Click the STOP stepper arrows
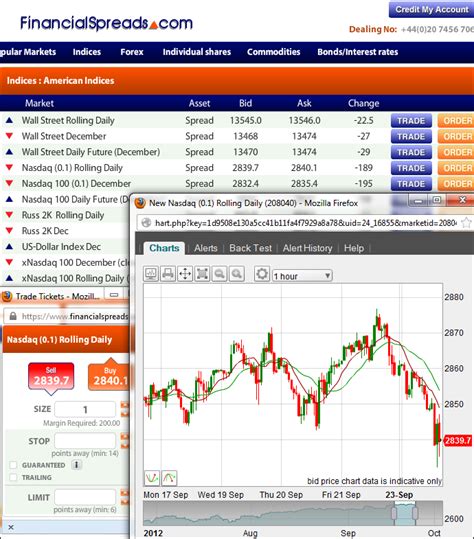The image size is (474, 539). click(x=125, y=441)
